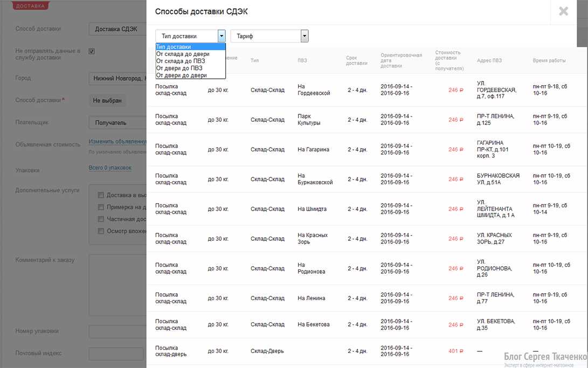
Task: Pick 'От двери до ПВЗ' option
Action: coord(179,68)
